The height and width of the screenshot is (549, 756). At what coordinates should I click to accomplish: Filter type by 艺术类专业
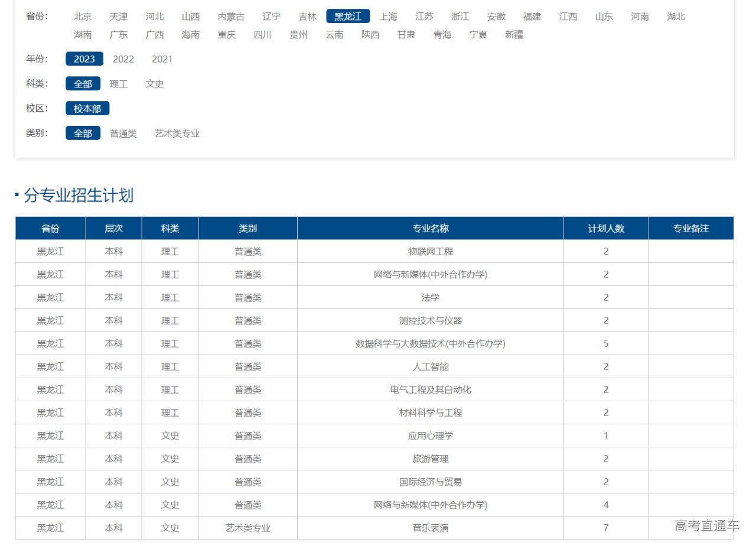pyautogui.click(x=177, y=134)
